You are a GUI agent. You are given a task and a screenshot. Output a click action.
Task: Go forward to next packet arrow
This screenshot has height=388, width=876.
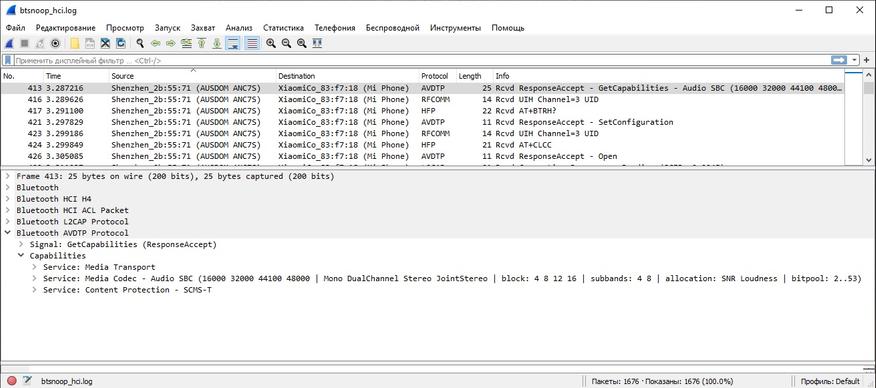point(171,43)
